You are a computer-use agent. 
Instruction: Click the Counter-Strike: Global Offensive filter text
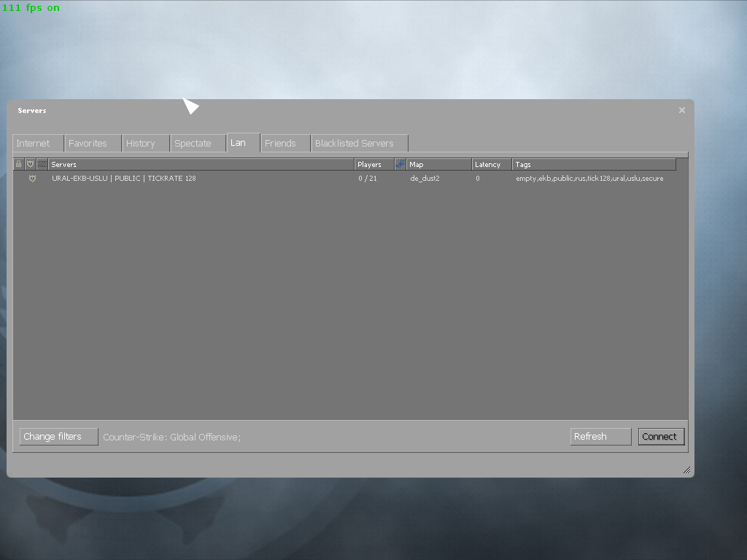(172, 437)
